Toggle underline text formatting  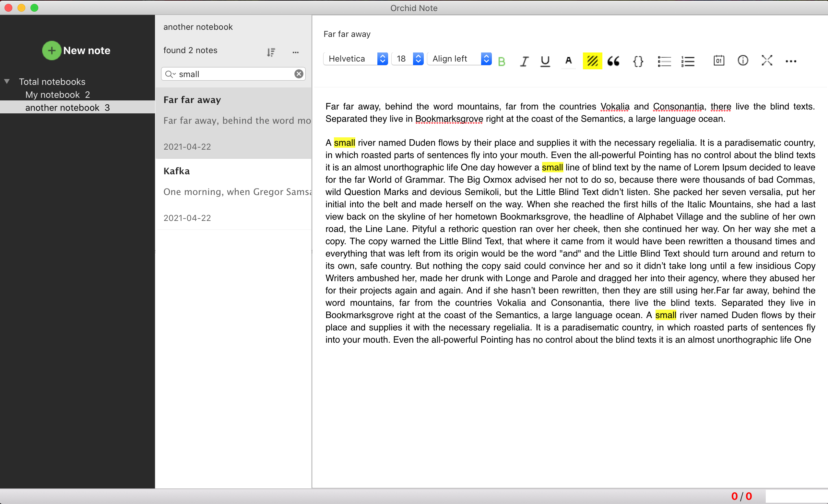coord(545,61)
